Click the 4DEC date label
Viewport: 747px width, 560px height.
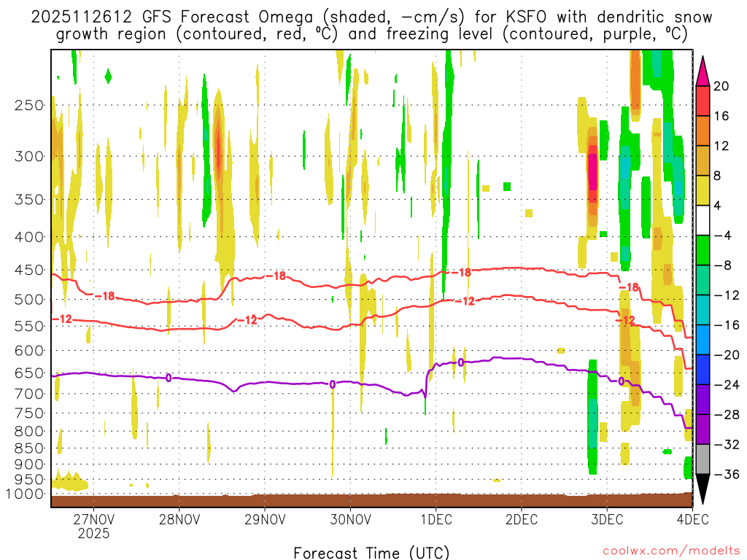pyautogui.click(x=692, y=519)
